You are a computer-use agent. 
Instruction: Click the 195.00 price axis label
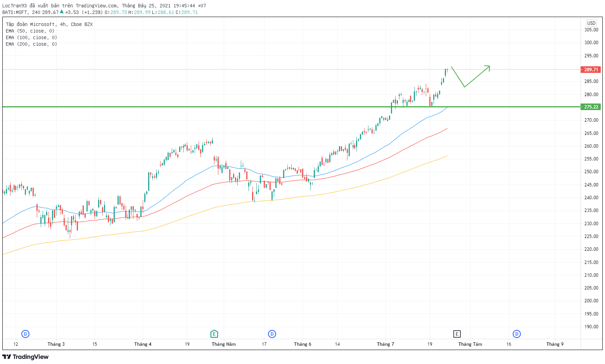coord(591,314)
